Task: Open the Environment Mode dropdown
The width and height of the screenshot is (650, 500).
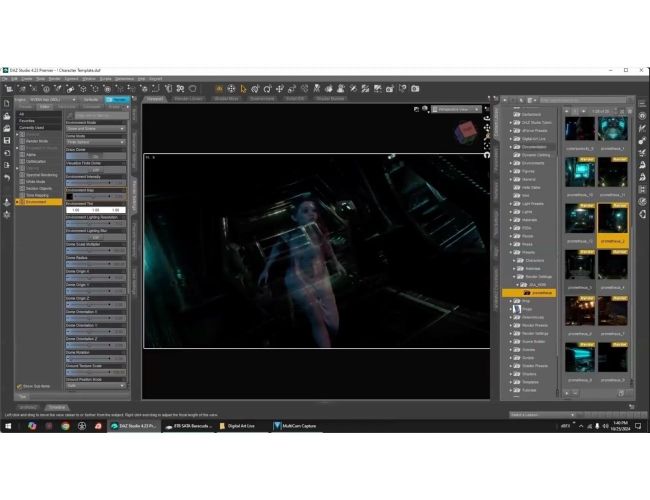Action: [96, 129]
